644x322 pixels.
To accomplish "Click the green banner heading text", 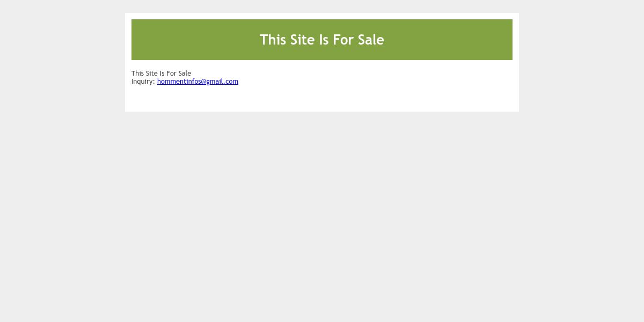I will coord(322,40).
